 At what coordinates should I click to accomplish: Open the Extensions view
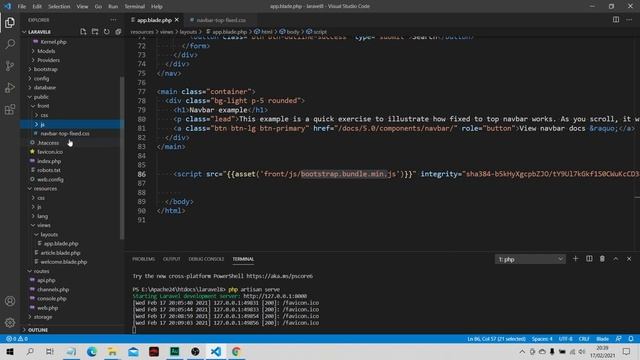pyautogui.click(x=10, y=109)
